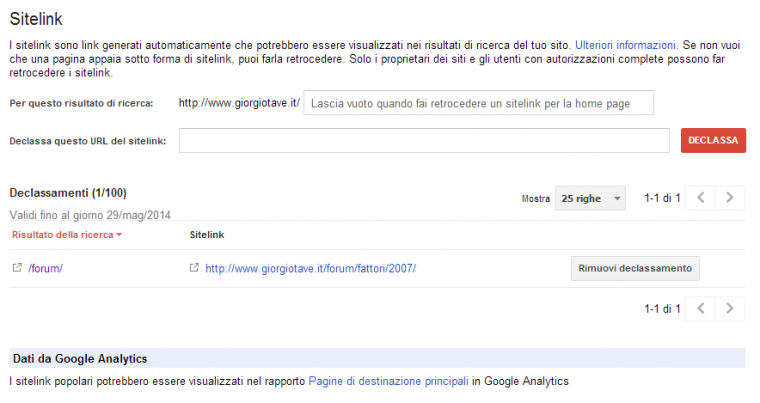This screenshot has width=760, height=403.
Task: Click the "Sitelink" page title
Action: 37,17
